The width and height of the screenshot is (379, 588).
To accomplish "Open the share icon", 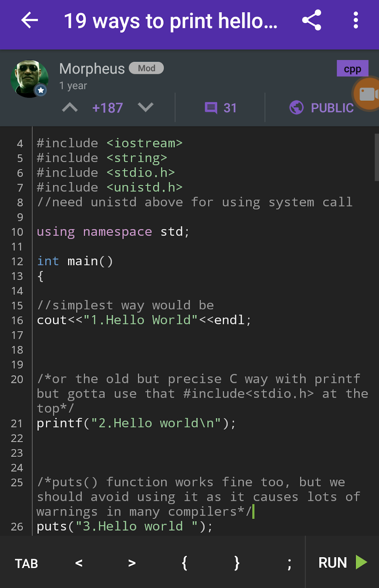I will click(x=311, y=21).
